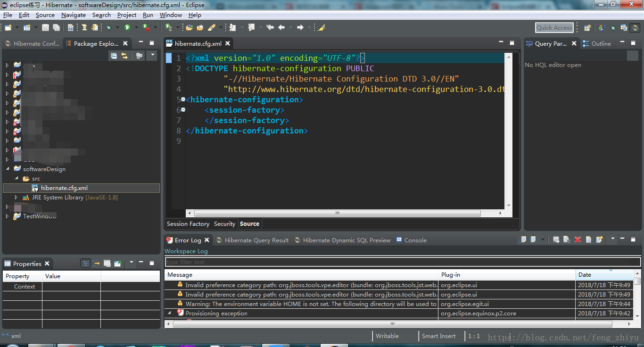Viewport: 644px width, 347px height.
Task: Switch to Hibernate Configurations tab
Action: (x=32, y=43)
